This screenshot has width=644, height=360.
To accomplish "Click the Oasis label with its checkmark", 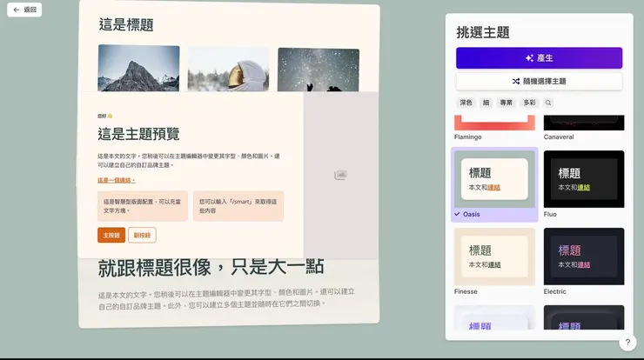I will pyautogui.click(x=467, y=214).
